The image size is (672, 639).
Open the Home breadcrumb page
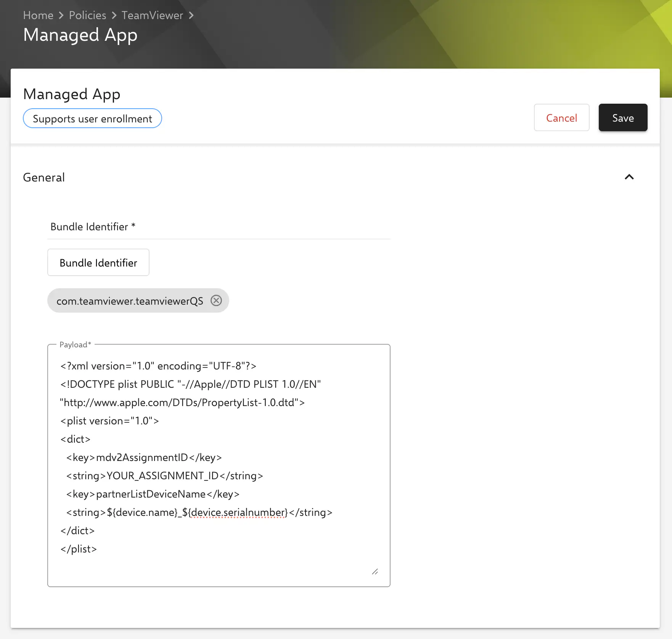(38, 15)
